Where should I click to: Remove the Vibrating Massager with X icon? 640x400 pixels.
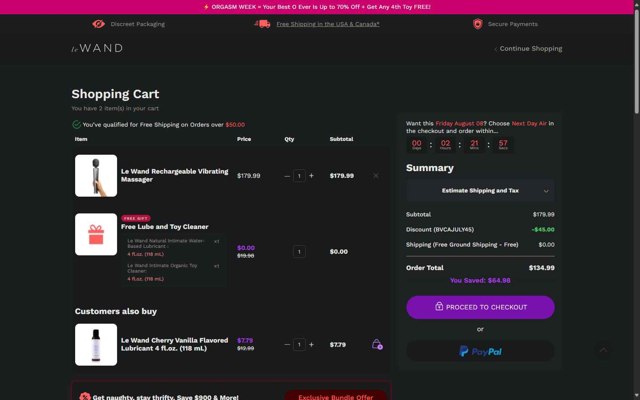(x=376, y=176)
